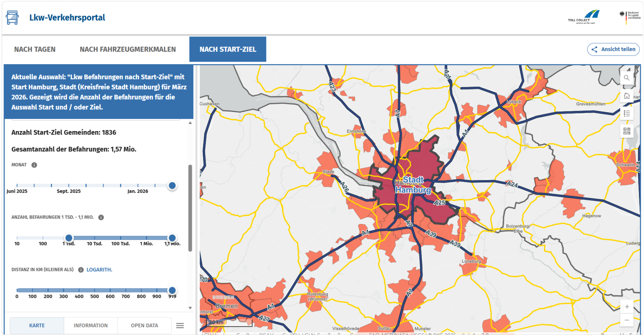
Task: Reset map with the home icon
Action: pyautogui.click(x=626, y=96)
